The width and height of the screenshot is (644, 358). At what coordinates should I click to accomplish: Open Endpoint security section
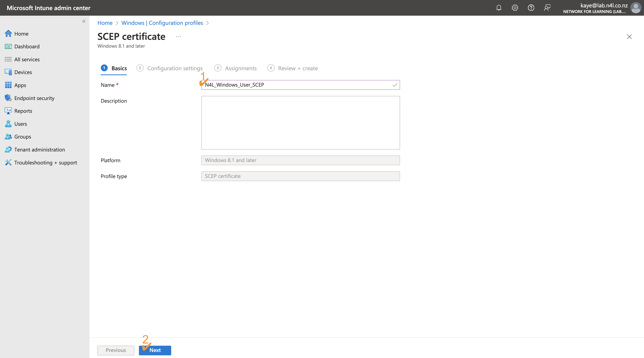point(34,98)
